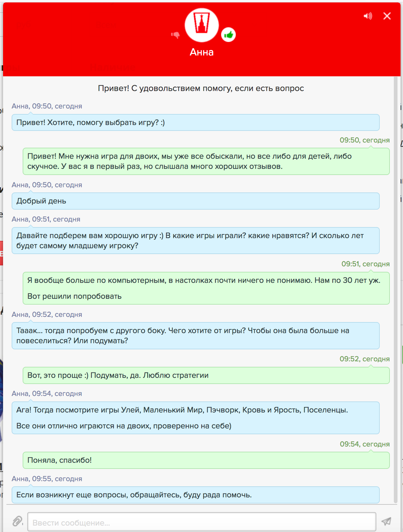Screen dimensions: 403x532
Task: Mute chat sounds with the speaker icon
Action: coord(368,16)
